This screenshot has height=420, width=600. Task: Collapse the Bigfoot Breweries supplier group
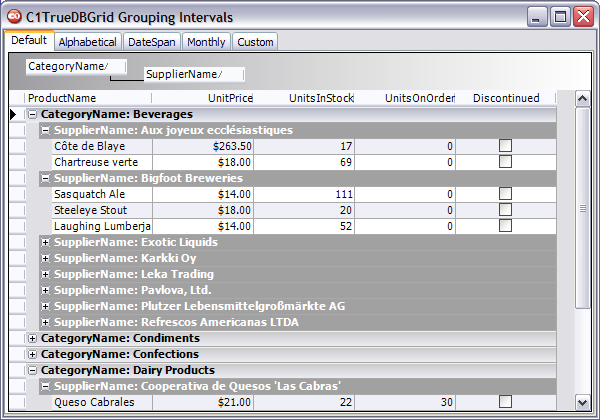pos(46,178)
